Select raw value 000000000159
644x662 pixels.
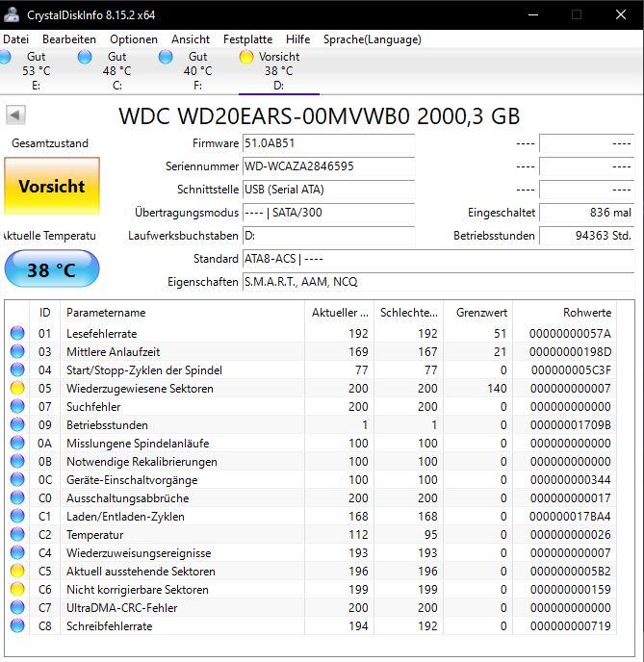571,590
